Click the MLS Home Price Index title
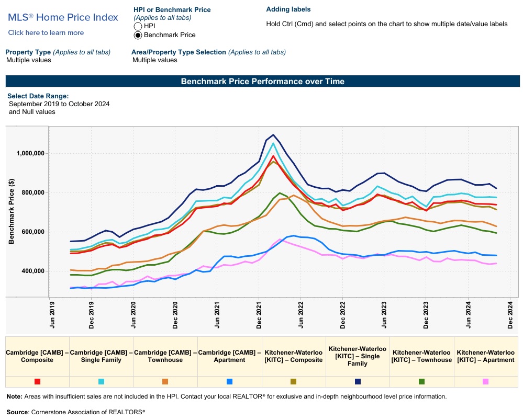This screenshot has height=420, width=523. click(63, 17)
